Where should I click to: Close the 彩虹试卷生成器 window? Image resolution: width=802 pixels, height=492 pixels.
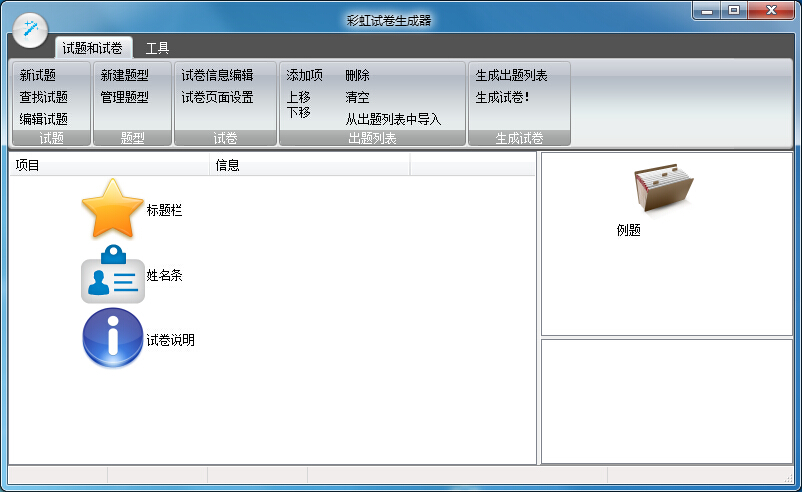[x=771, y=10]
